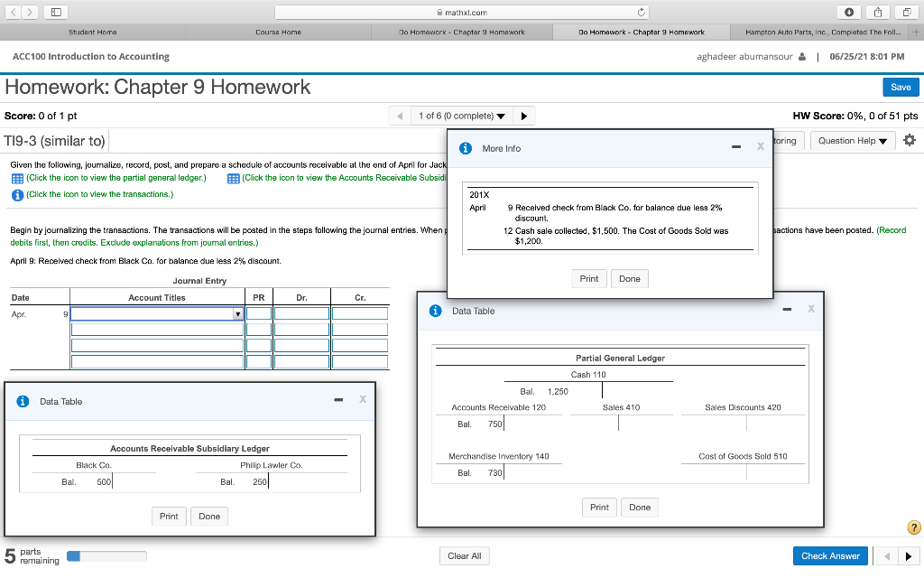Open the yellow help question mark icon
924x578 pixels.
click(x=914, y=527)
